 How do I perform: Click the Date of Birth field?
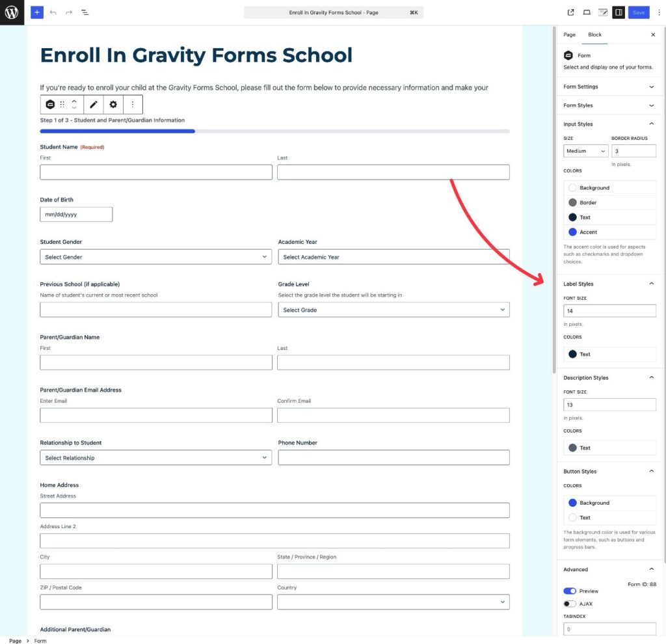pyautogui.click(x=76, y=214)
